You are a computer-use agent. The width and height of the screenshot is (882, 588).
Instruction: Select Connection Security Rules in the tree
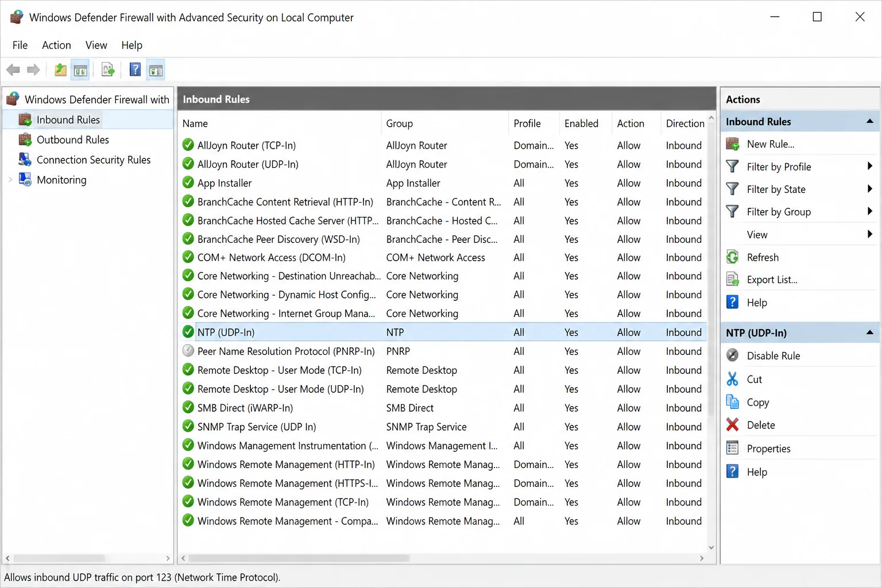click(93, 160)
